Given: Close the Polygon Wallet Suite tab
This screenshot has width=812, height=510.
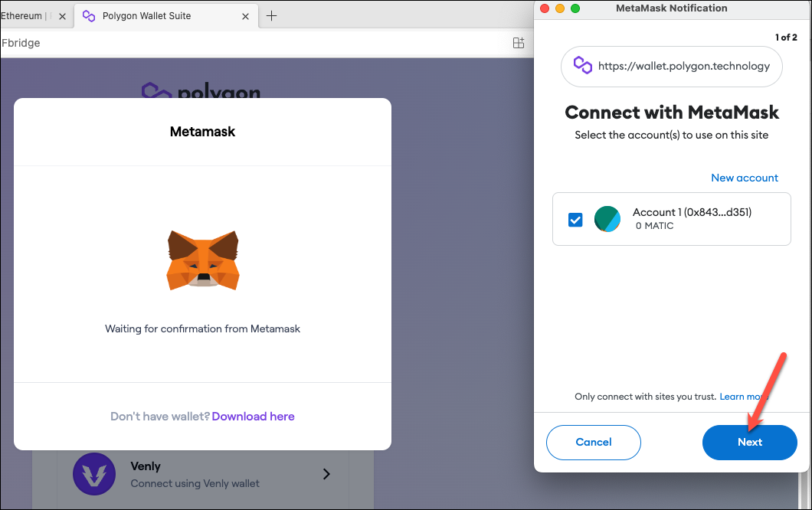Looking at the screenshot, I should (x=245, y=17).
